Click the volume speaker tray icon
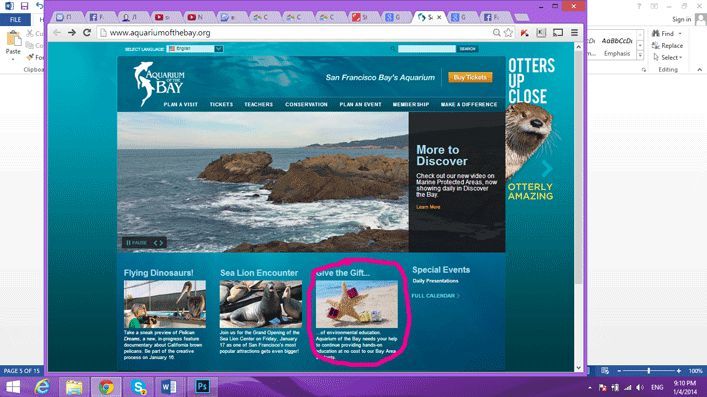The width and height of the screenshot is (707, 397). 640,388
